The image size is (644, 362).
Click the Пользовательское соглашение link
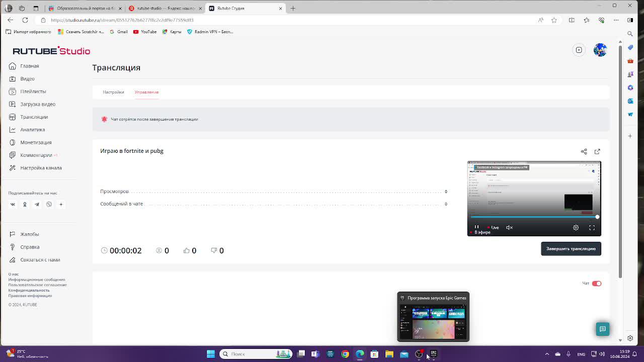(x=37, y=285)
